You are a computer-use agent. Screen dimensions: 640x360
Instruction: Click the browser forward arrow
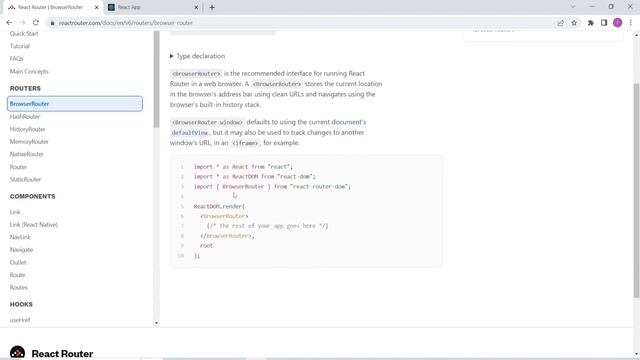coord(22,23)
